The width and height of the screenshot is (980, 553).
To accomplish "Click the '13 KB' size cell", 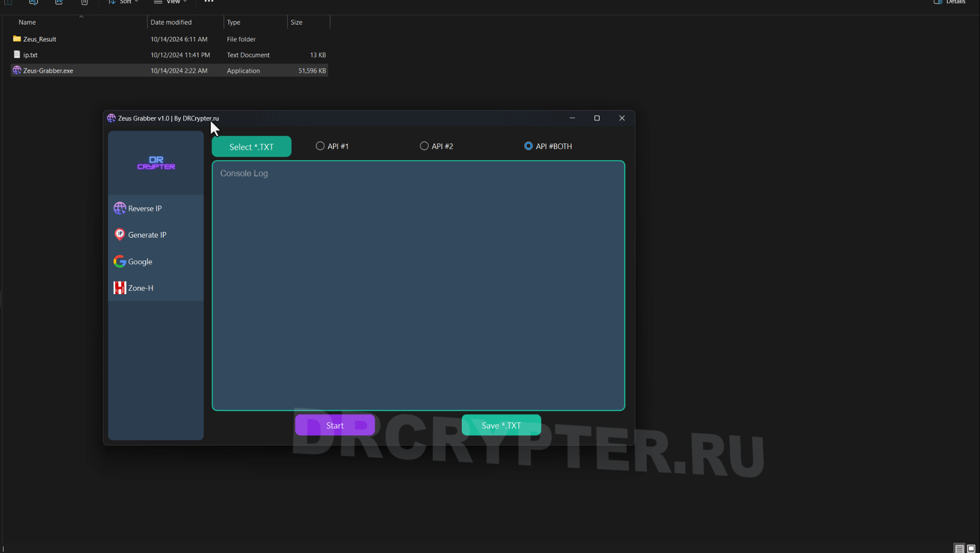I will coord(318,55).
